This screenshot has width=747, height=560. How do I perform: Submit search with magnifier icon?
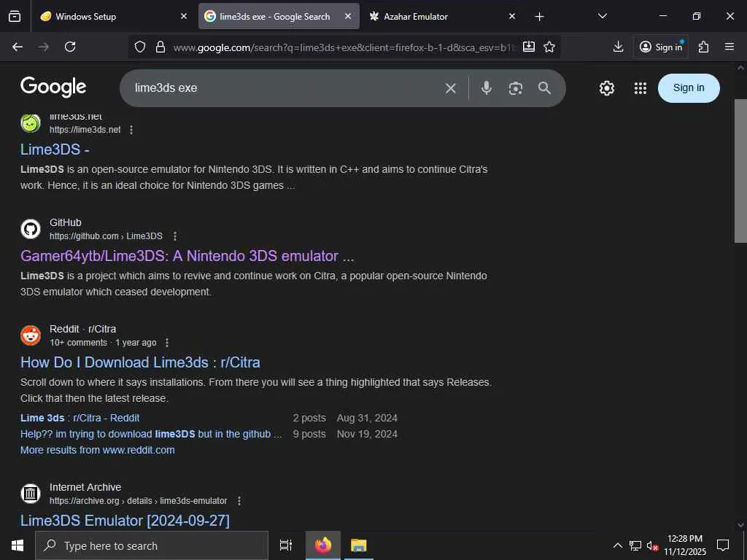544,88
